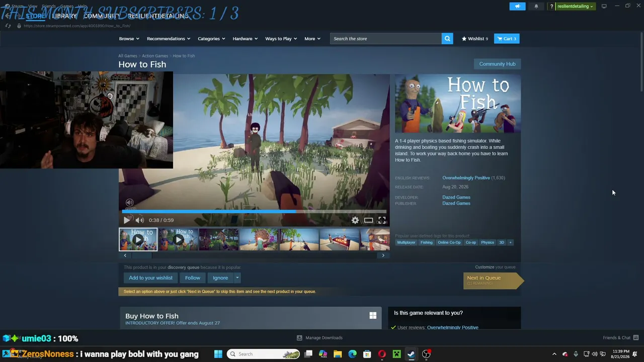This screenshot has width=644, height=362.
Task: Expand the Ignore options dropdown arrow
Action: (237, 278)
